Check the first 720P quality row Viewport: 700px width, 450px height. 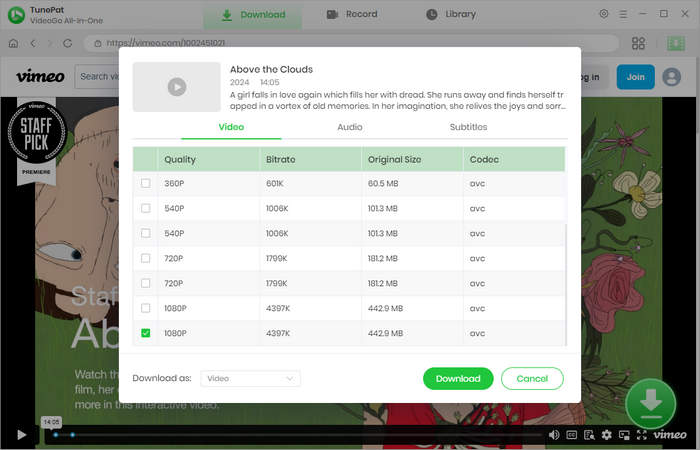(x=146, y=258)
